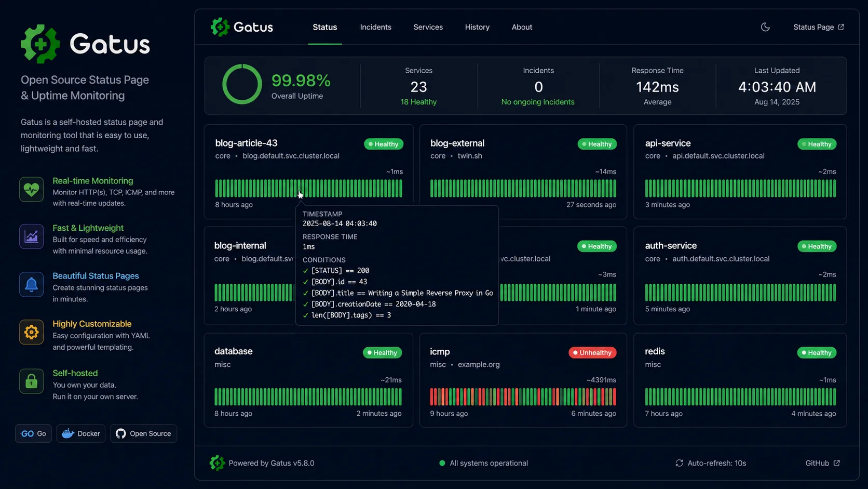868x489 pixels.
Task: Go to the Services tab
Action: [x=428, y=27]
